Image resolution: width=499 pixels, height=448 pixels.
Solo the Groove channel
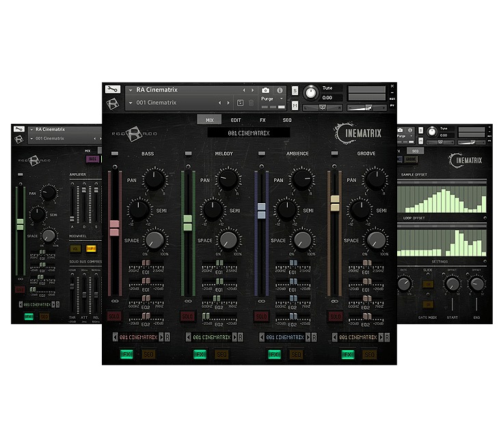[336, 317]
